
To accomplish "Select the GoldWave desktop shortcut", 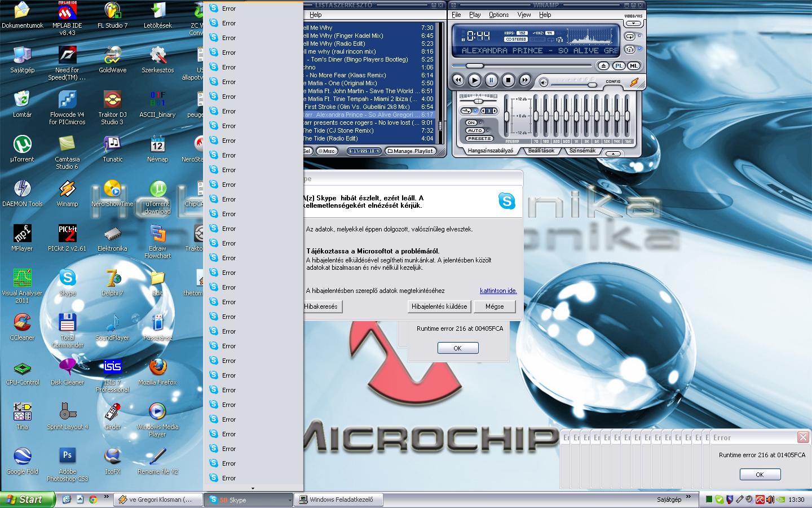I will tap(112, 60).
